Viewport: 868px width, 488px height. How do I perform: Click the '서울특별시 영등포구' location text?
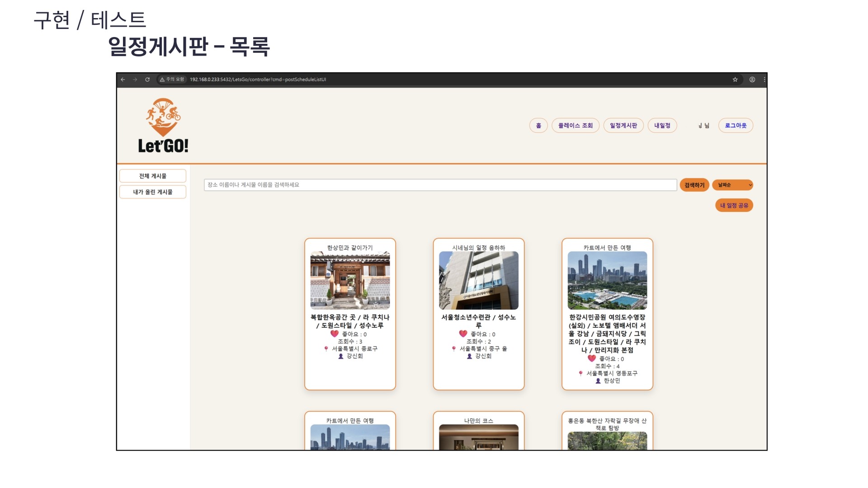[612, 374]
